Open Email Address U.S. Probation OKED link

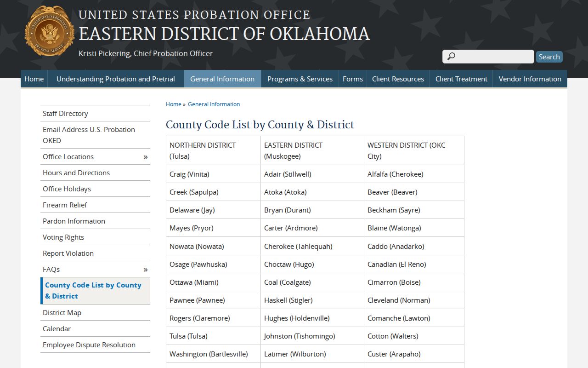tap(95, 135)
